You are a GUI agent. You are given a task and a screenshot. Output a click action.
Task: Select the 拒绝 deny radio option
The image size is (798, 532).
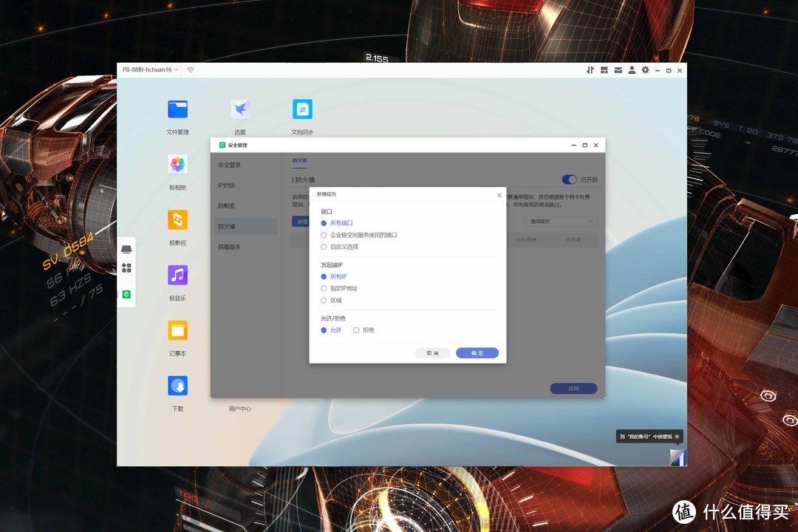point(356,330)
